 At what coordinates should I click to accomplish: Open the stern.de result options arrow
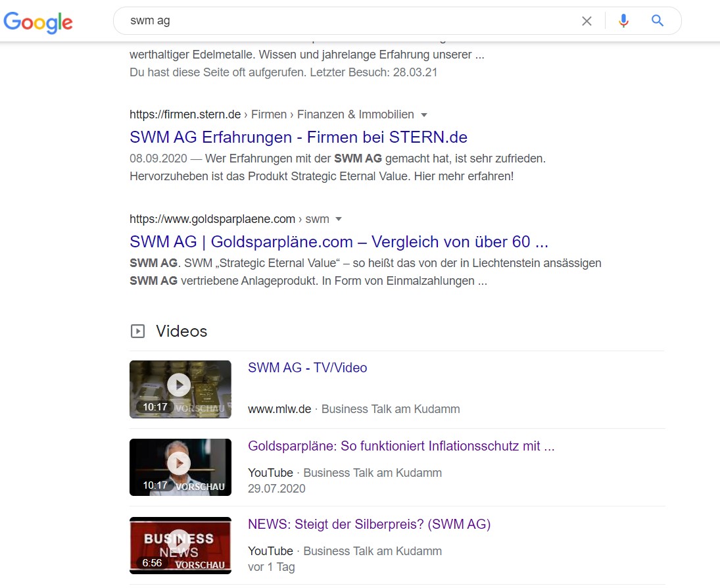tap(424, 115)
